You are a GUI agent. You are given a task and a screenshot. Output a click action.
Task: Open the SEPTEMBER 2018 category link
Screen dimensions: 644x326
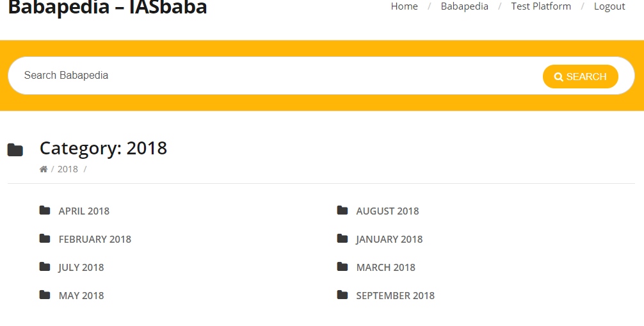coord(395,296)
